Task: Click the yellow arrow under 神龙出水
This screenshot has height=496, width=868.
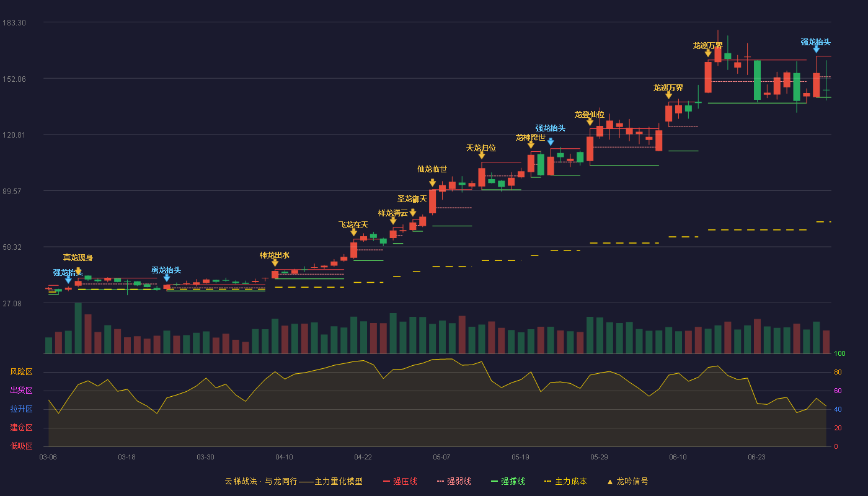Action: pyautogui.click(x=275, y=263)
